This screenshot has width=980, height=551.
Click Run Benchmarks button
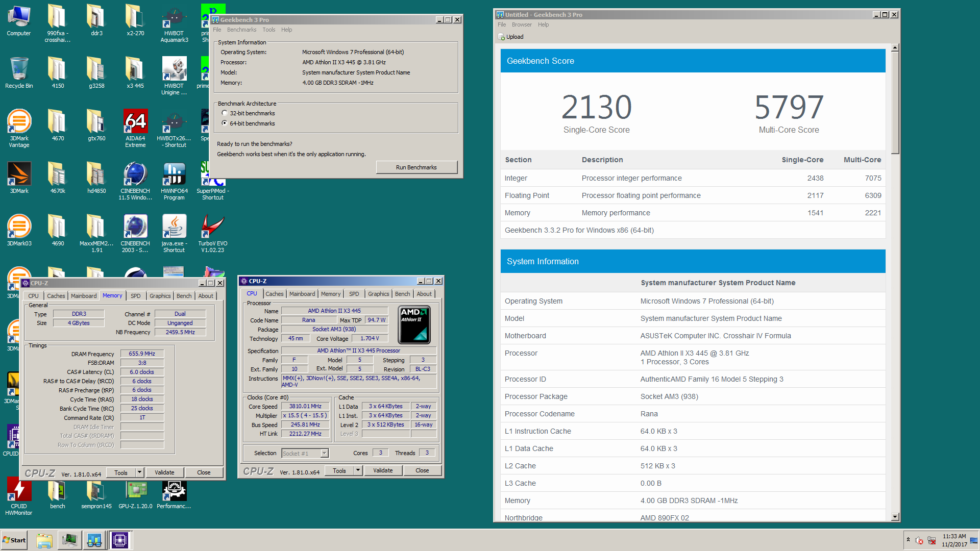click(416, 167)
